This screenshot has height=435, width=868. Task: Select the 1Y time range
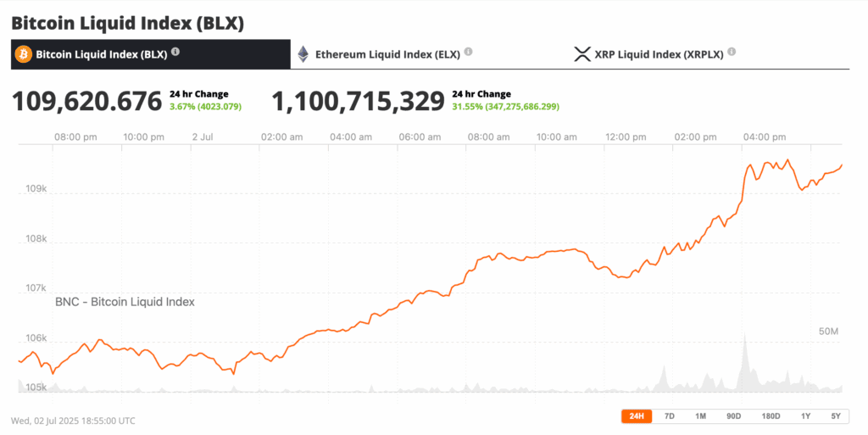[x=805, y=416]
